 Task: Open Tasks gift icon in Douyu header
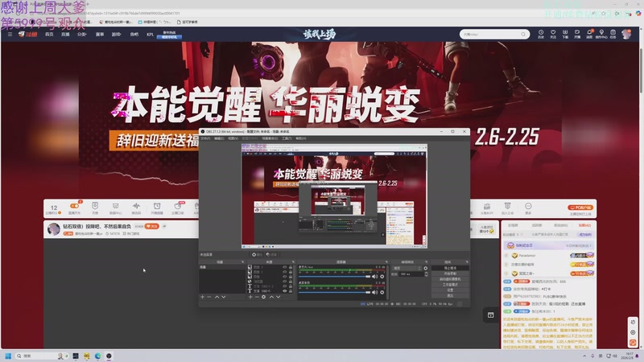tap(613, 34)
